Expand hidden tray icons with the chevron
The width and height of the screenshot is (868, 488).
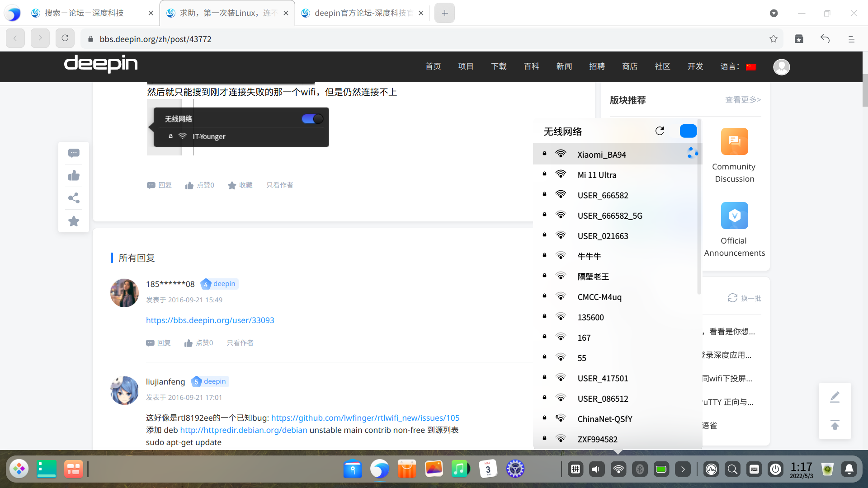(x=683, y=469)
